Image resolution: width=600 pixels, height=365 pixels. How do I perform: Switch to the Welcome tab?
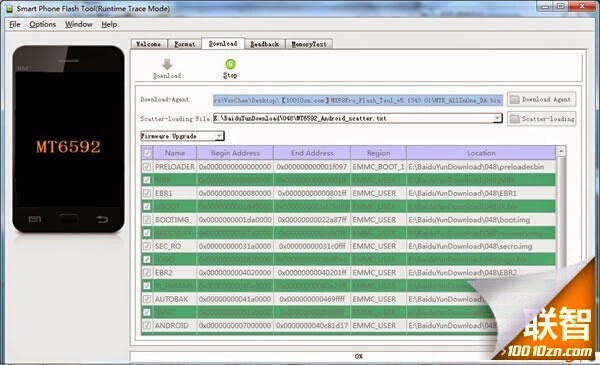pos(148,44)
